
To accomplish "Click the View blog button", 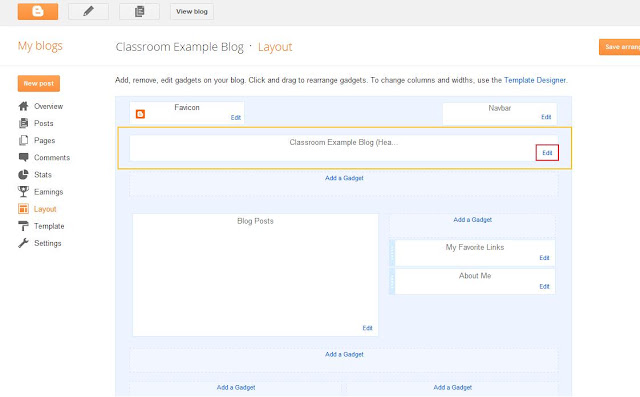I will 192,11.
